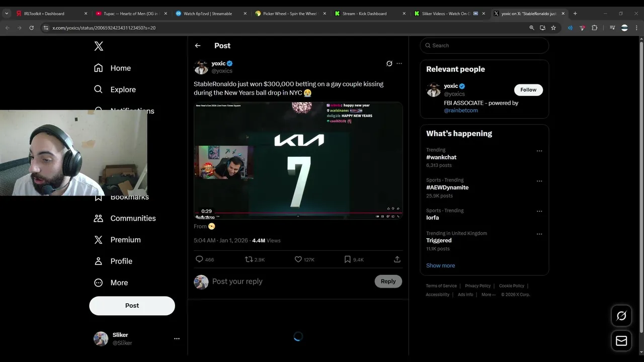
Task: Reload the page
Action: 31,28
